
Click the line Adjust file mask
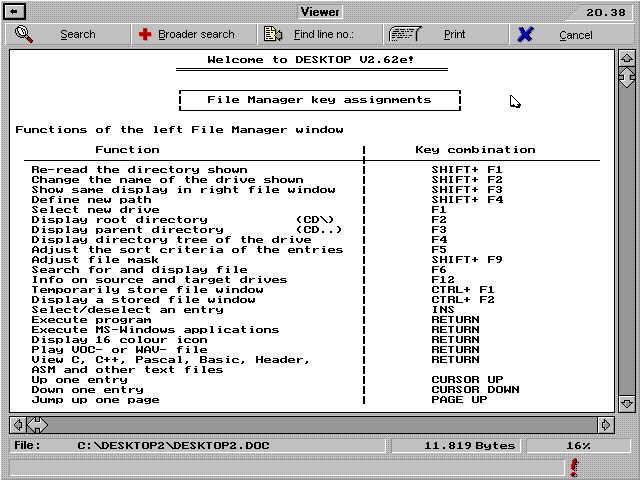pyautogui.click(x=95, y=260)
